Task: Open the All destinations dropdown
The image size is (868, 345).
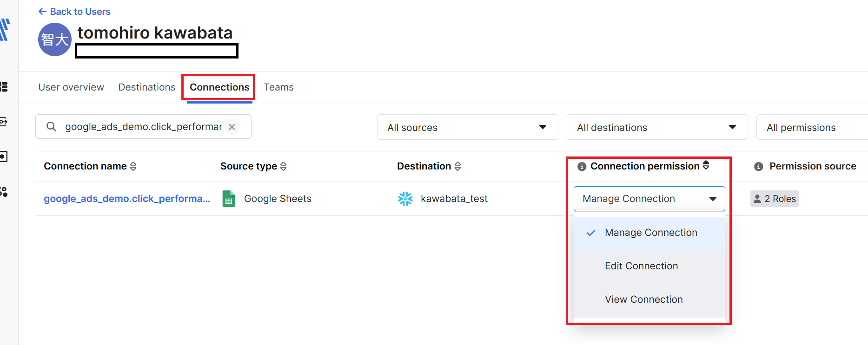Action: pos(656,127)
